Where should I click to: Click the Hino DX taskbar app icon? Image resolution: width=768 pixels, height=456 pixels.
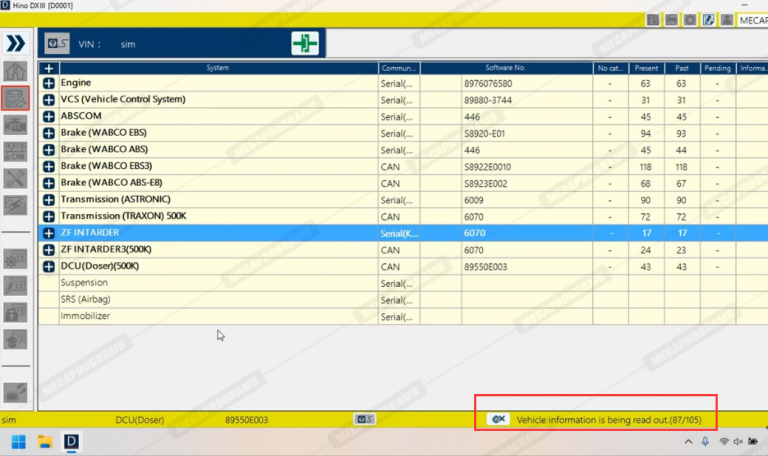(x=71, y=442)
